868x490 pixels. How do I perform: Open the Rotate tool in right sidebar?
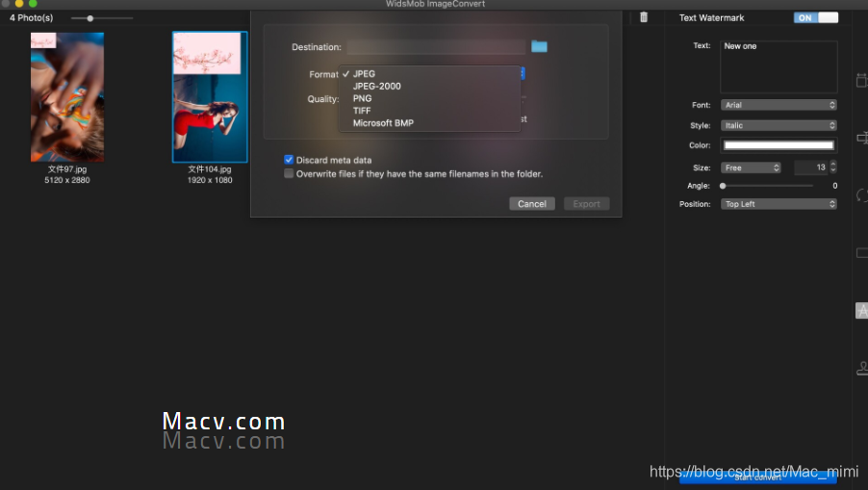pyautogui.click(x=862, y=194)
